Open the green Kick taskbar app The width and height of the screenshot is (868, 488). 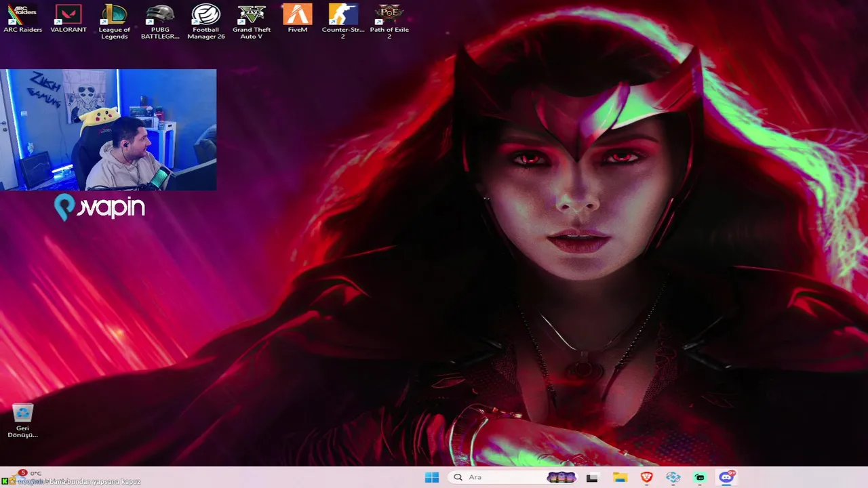tap(700, 477)
